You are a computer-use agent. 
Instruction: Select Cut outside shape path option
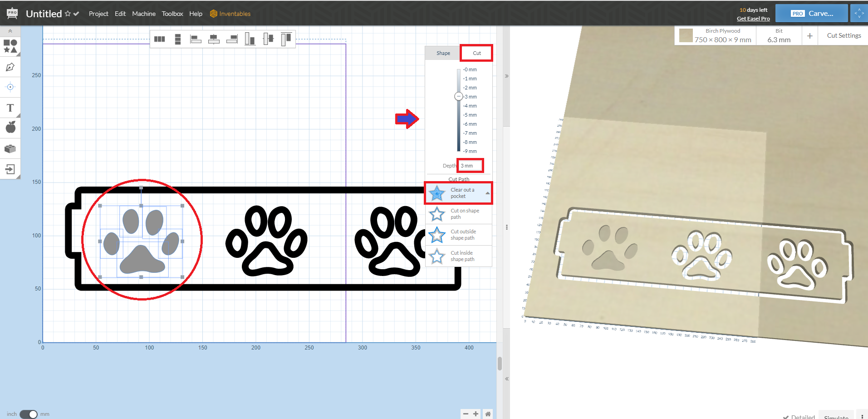tap(459, 235)
